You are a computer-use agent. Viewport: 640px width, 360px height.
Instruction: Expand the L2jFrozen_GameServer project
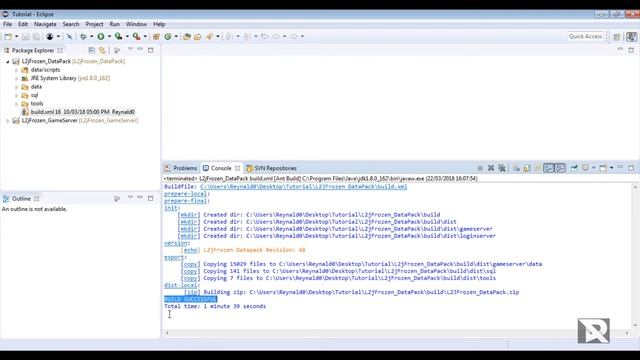pyautogui.click(x=7, y=121)
